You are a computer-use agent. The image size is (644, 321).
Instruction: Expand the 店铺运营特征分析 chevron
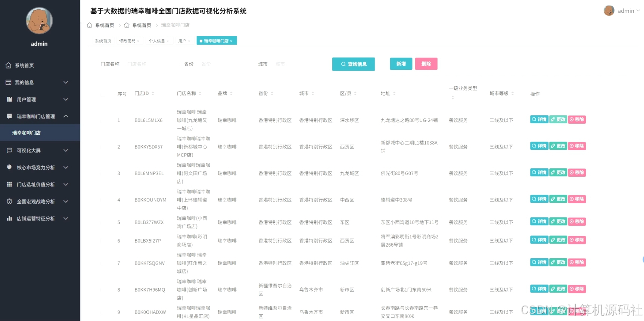point(66,218)
